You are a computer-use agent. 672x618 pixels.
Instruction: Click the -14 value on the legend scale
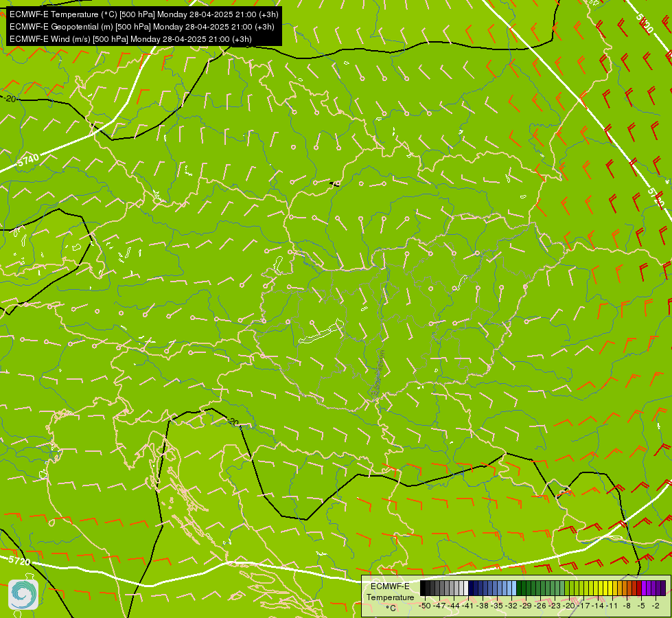(x=598, y=606)
